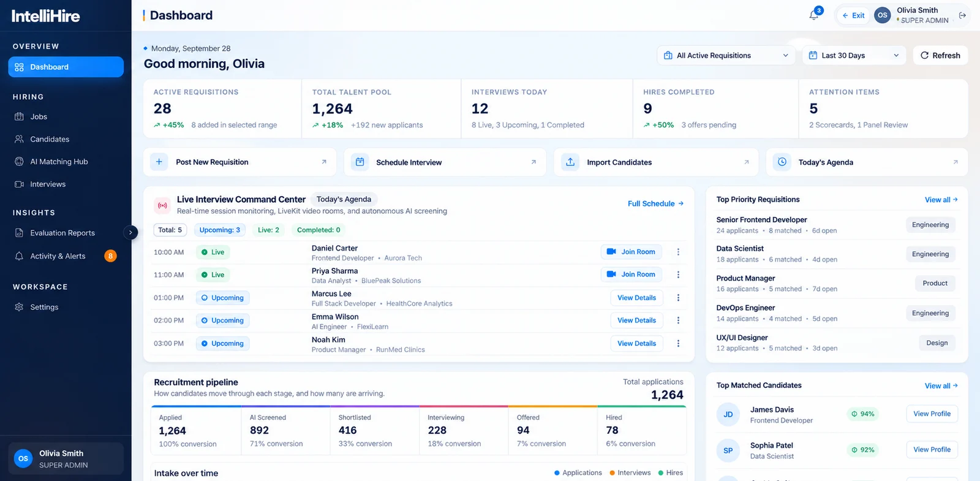
Task: Open options menu for Daniel Carter interview
Action: [678, 252]
